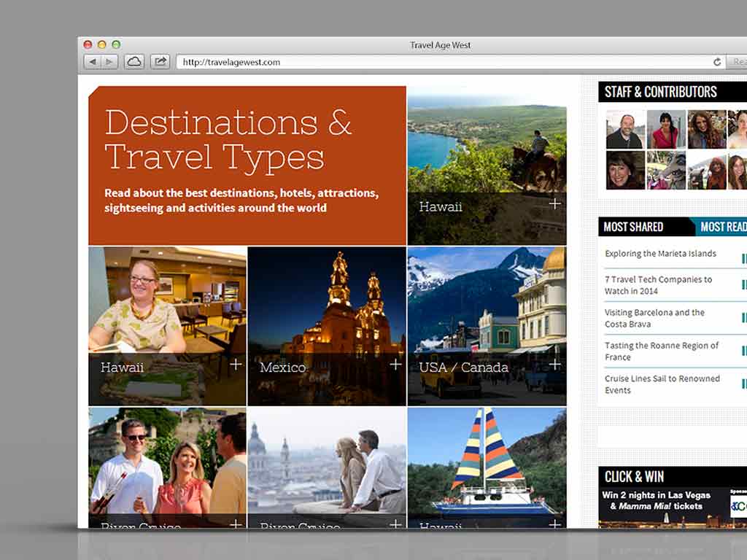Image resolution: width=747 pixels, height=560 pixels.
Task: Click the red close window button
Action: click(88, 44)
